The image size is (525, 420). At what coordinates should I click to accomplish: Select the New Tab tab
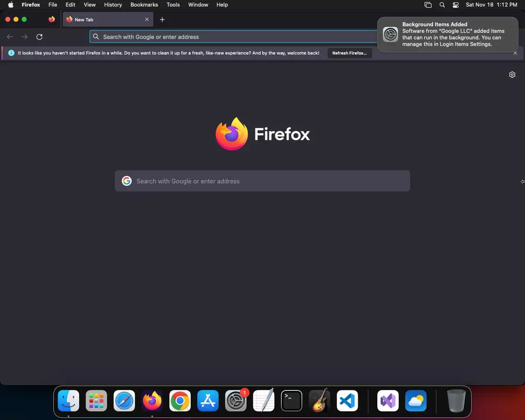point(108,20)
